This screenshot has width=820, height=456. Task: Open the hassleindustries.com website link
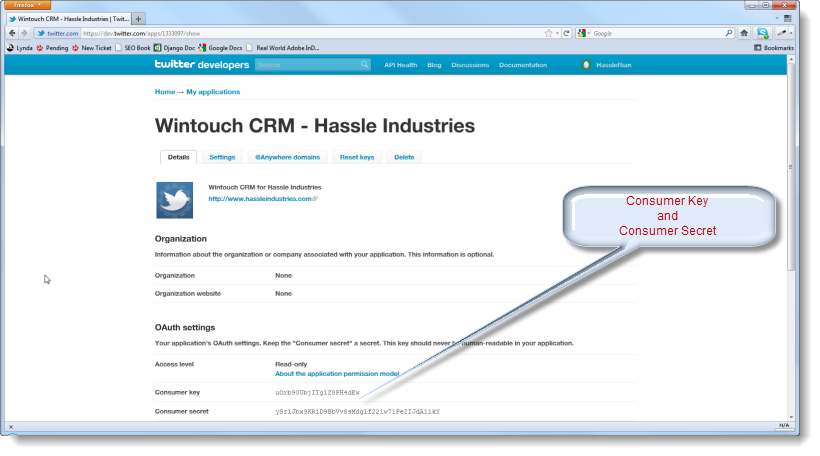[x=260, y=199]
